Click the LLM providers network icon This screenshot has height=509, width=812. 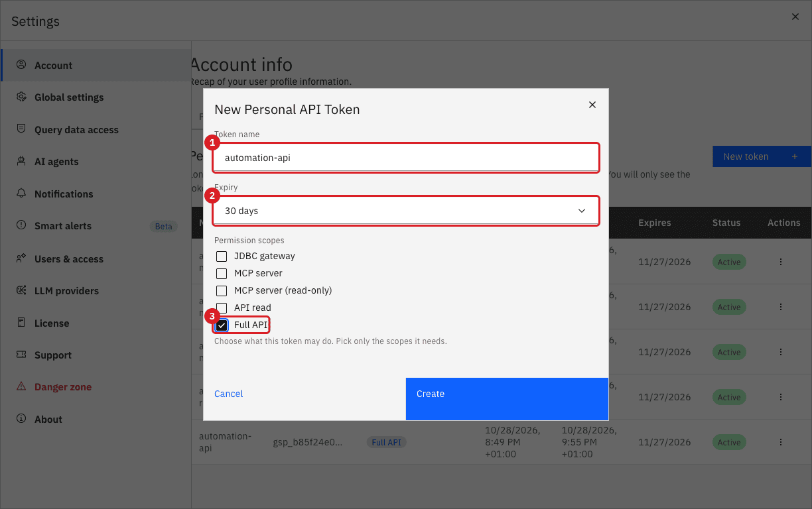tap(21, 290)
